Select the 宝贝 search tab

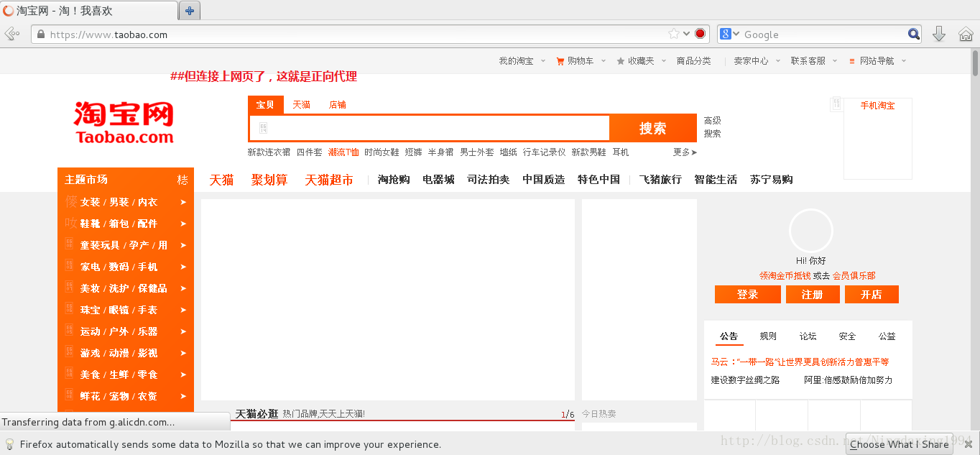(x=265, y=105)
